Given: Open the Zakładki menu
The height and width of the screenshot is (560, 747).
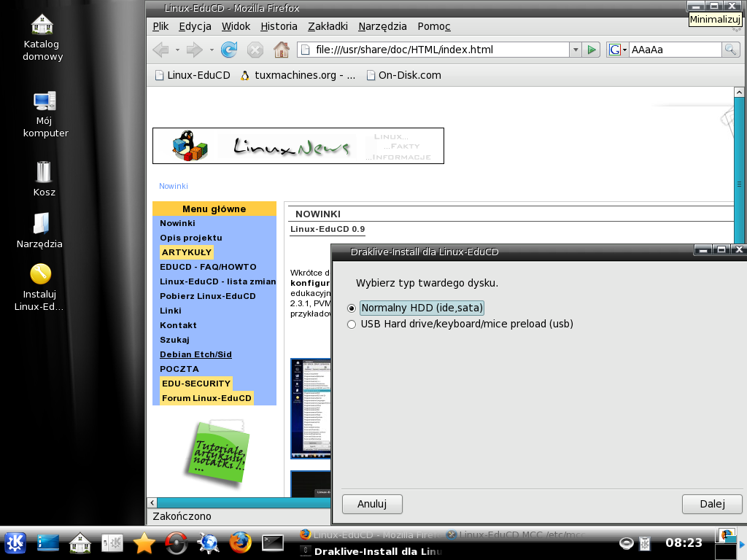Looking at the screenshot, I should click(x=328, y=27).
